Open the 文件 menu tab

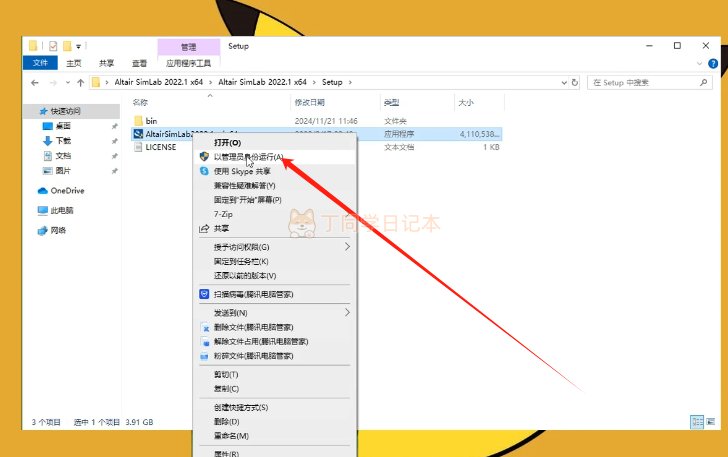coord(41,63)
